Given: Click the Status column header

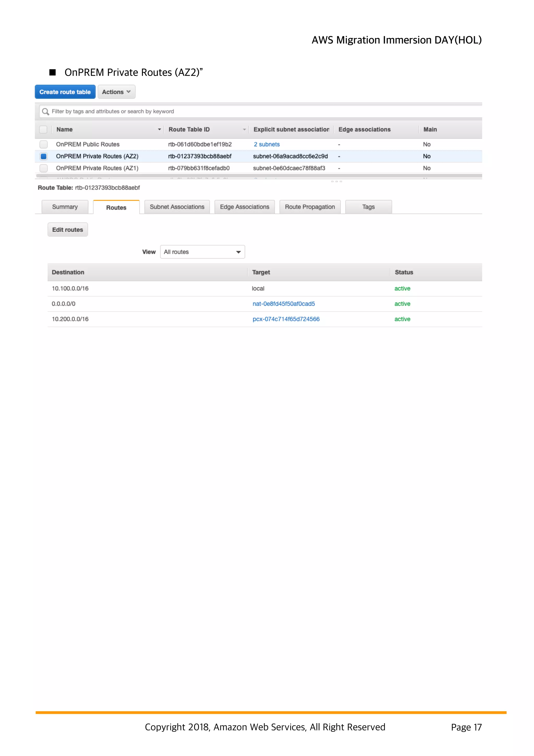Looking at the screenshot, I should tap(404, 272).
